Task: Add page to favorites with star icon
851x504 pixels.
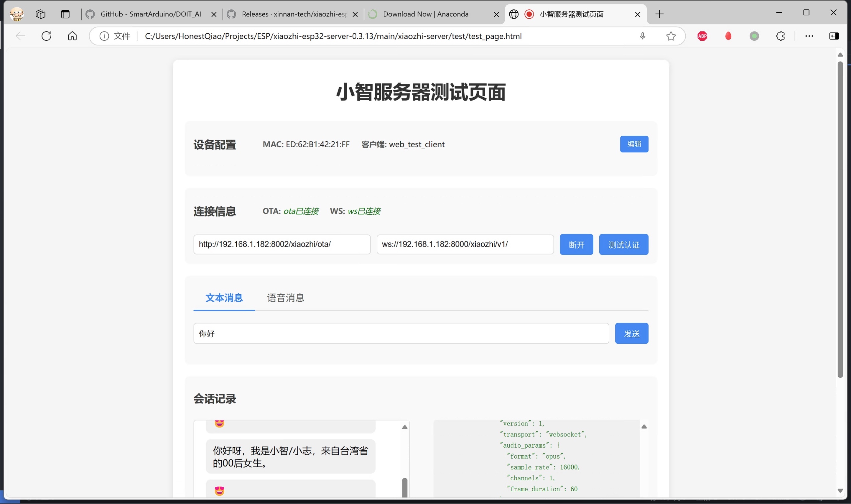Action: point(671,36)
